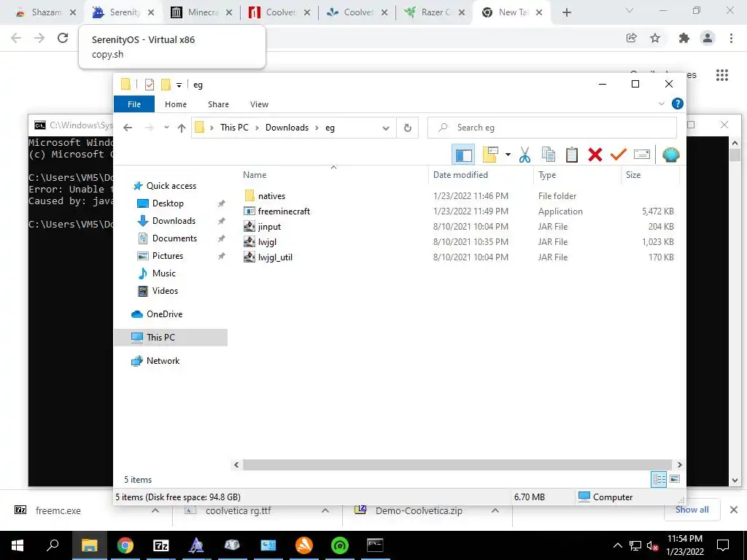Open the Explorer help question mark icon
Screen dimensions: 747x560
[x=678, y=104]
